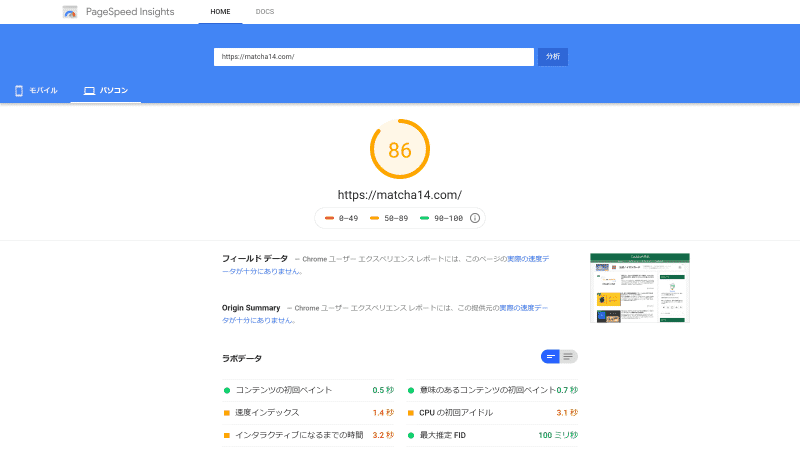This screenshot has height=450, width=800.
Task: Click the https://matcha14.com/ heading under the score
Action: point(400,195)
